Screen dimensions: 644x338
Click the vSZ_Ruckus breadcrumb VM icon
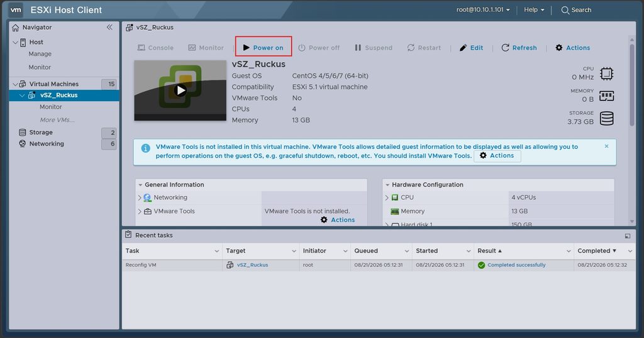tap(130, 28)
